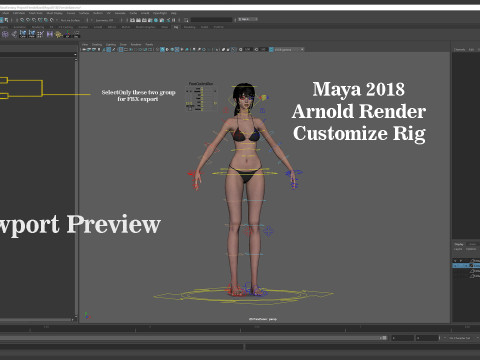Click the FaceController panel in viewport
This screenshot has width=480, height=360.
point(201,97)
